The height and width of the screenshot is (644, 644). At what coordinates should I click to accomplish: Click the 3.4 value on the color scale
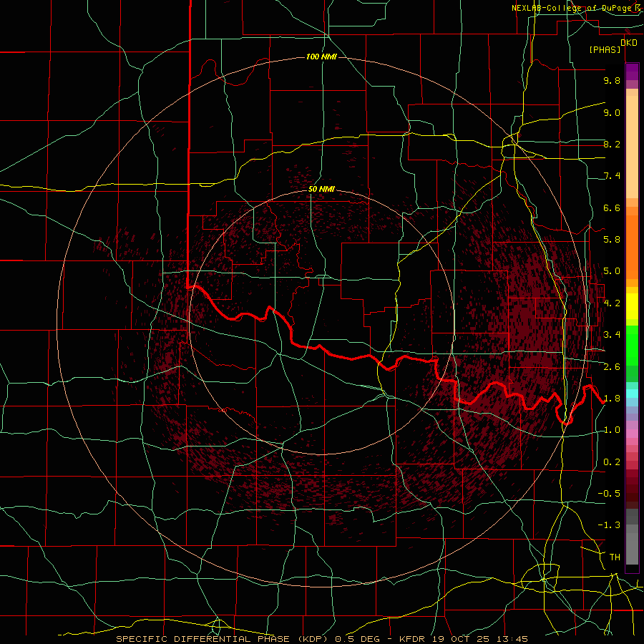click(x=612, y=335)
